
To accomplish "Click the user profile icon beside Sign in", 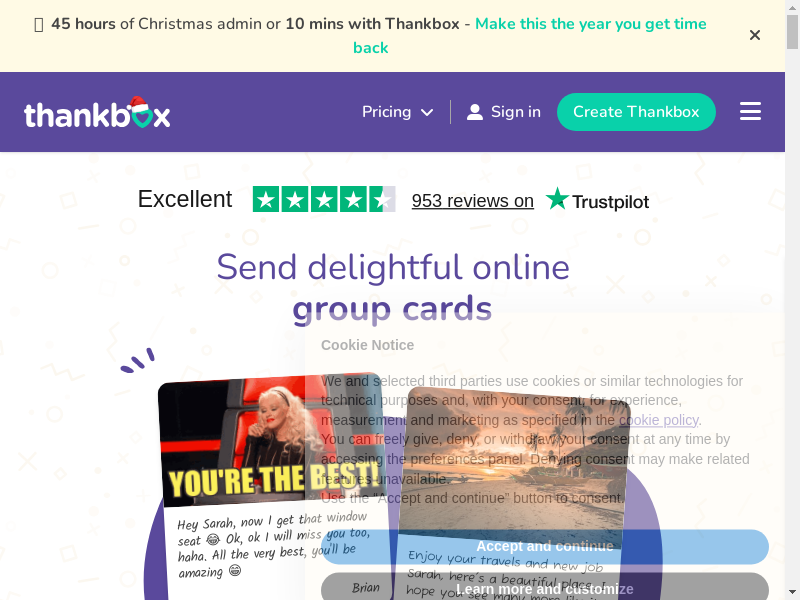I will point(474,112).
